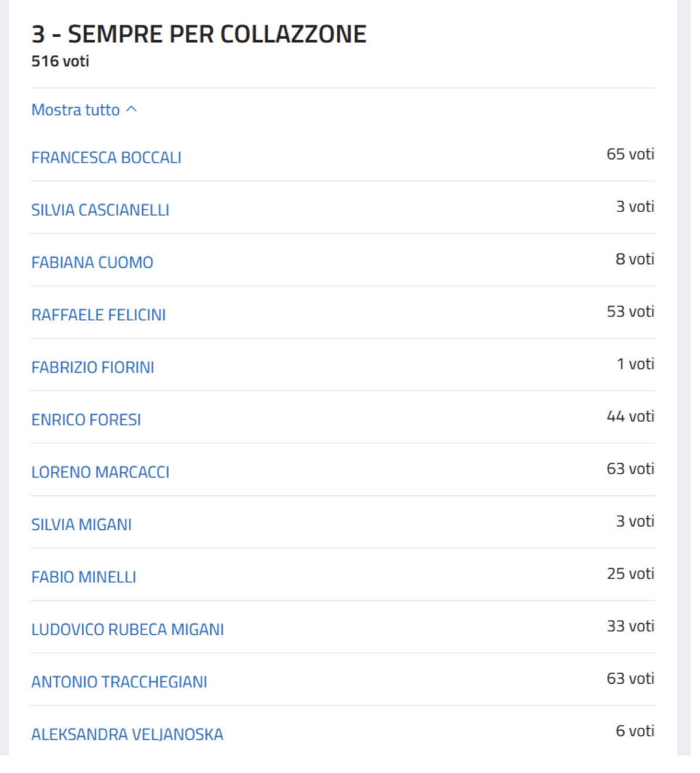Click the 53 voti count for Felicini
Viewport: 700px width, 773px height.
point(630,311)
